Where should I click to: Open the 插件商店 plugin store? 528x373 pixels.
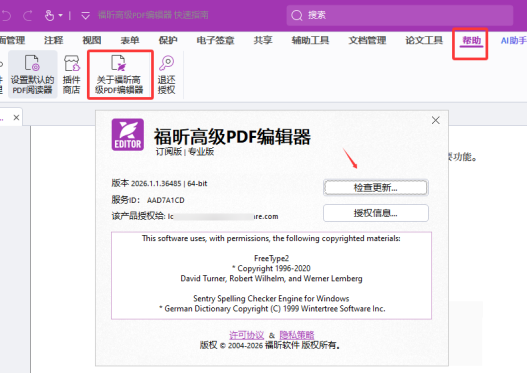71,74
